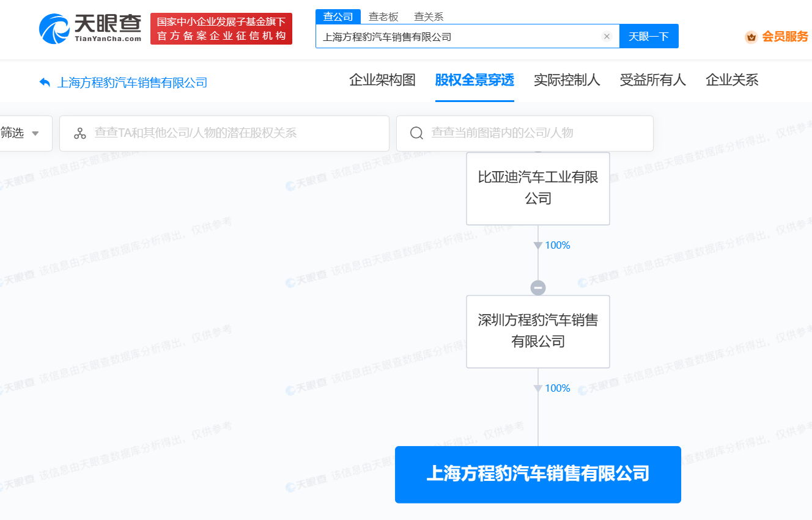Open the 企业架构图 tab
Viewport: 812px width, 520px height.
click(x=382, y=80)
